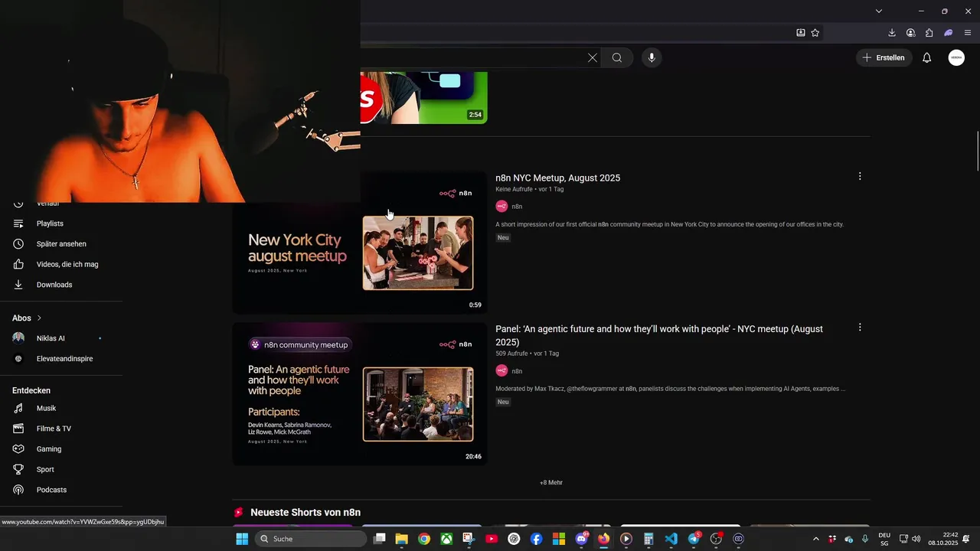Open options for n8n NYC Meetup video

click(860, 176)
